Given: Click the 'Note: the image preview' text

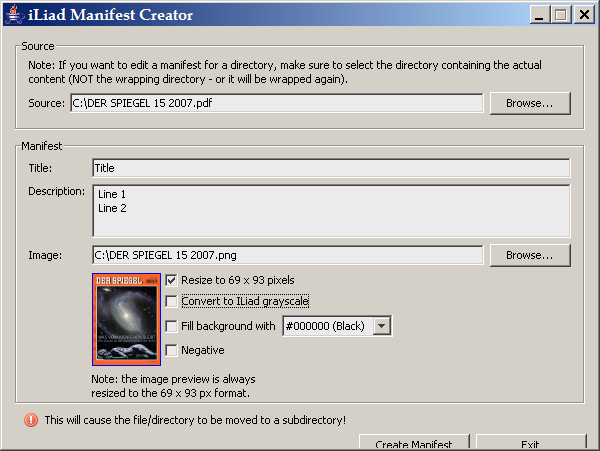Looking at the screenshot, I should (x=173, y=386).
